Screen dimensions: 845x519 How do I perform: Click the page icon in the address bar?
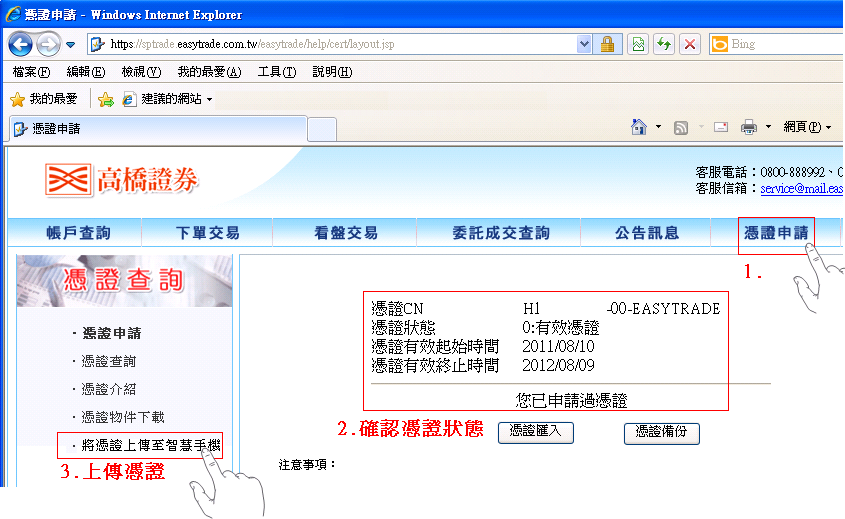[x=98, y=44]
